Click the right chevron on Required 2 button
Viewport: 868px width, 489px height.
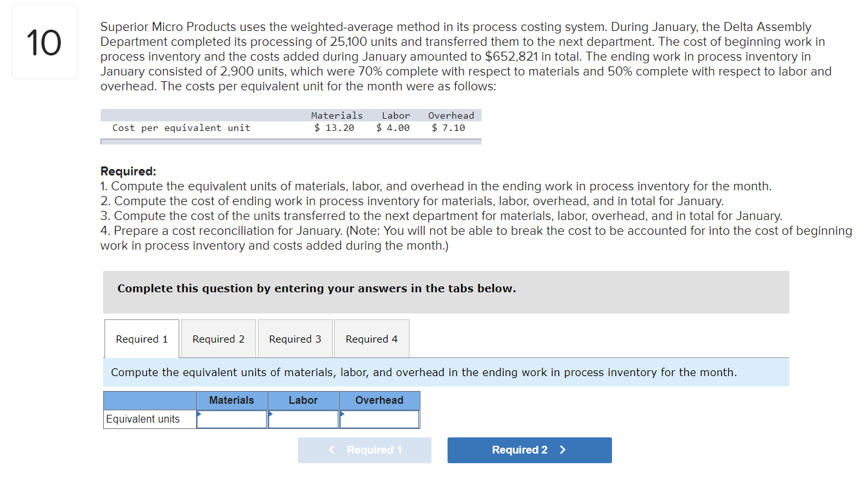click(564, 450)
